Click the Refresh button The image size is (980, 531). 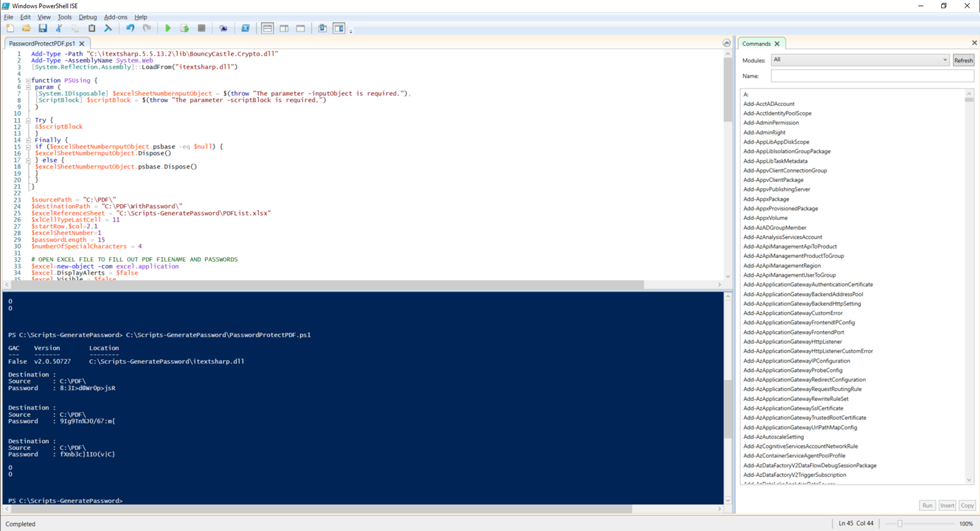(x=963, y=61)
